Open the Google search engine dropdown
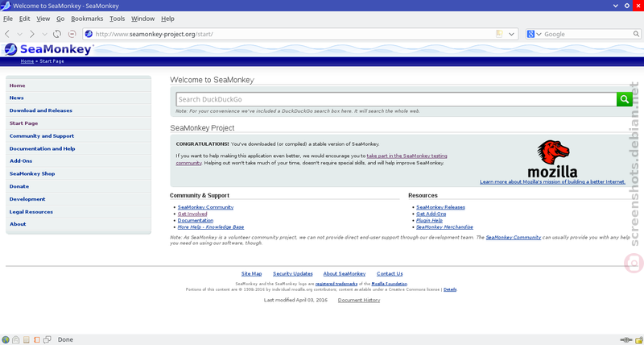 coord(539,34)
